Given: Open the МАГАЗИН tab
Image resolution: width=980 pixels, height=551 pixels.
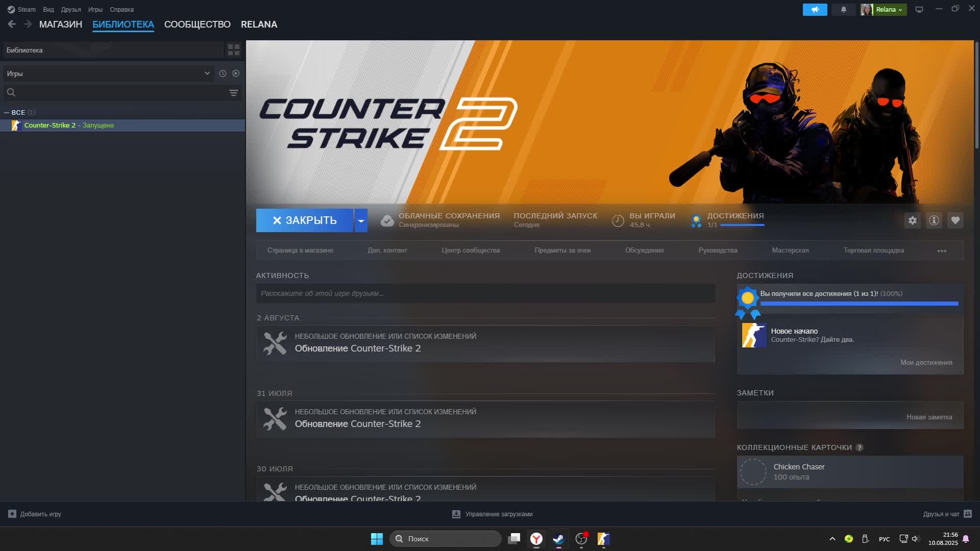Looking at the screenshot, I should (x=61, y=24).
